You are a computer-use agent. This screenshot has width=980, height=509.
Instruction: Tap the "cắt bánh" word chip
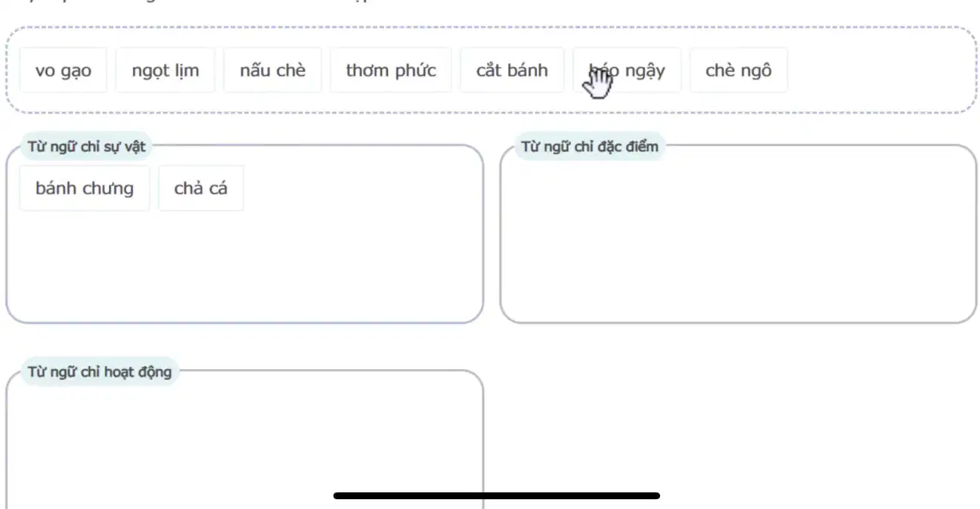(512, 70)
